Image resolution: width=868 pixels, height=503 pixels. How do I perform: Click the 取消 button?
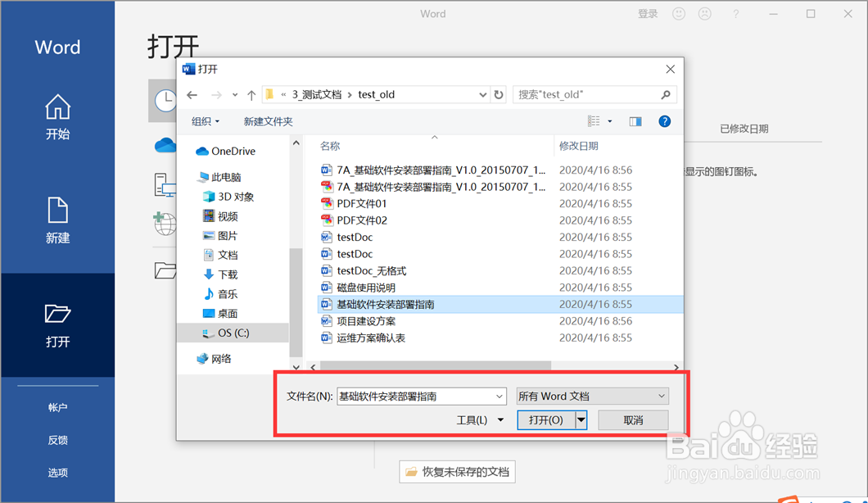click(633, 420)
